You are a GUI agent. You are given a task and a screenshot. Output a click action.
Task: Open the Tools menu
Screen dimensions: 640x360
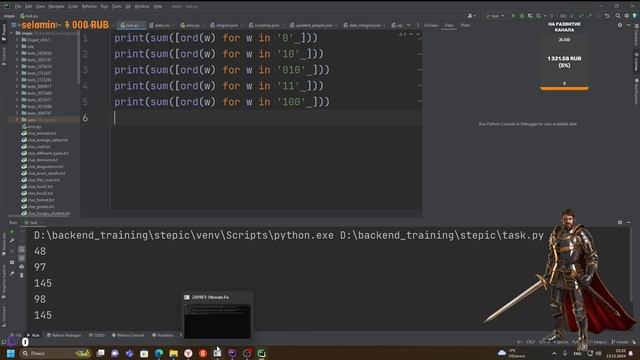click(117, 7)
